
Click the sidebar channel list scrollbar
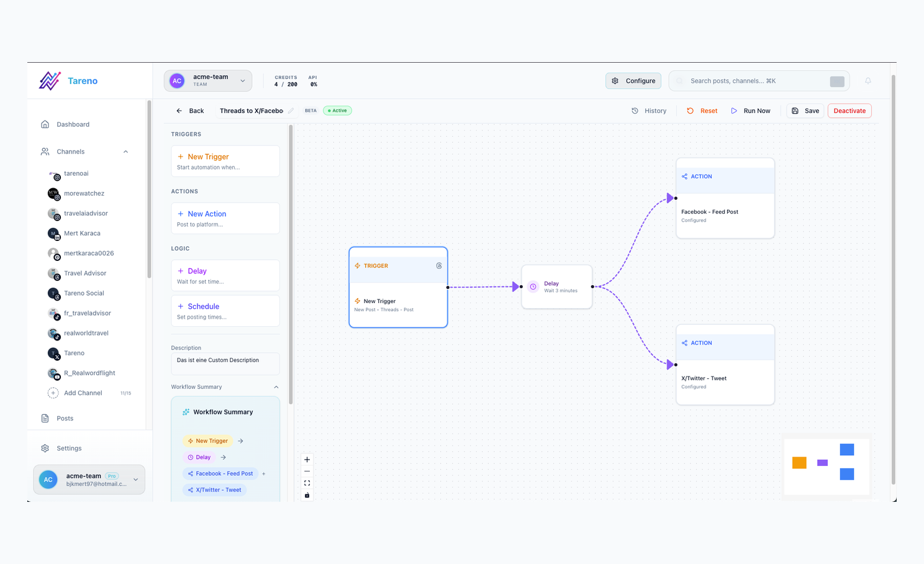coord(149,189)
